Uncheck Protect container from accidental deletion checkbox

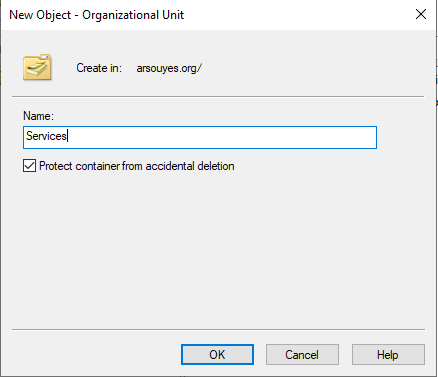click(x=29, y=166)
